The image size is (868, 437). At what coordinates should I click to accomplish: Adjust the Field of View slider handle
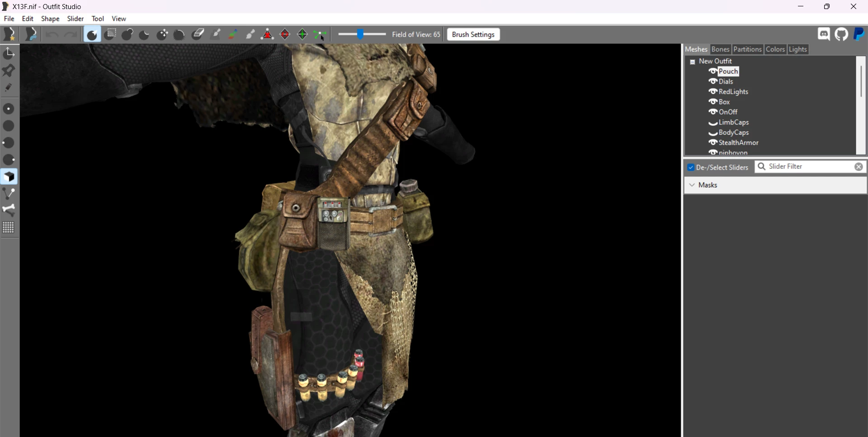click(x=360, y=34)
